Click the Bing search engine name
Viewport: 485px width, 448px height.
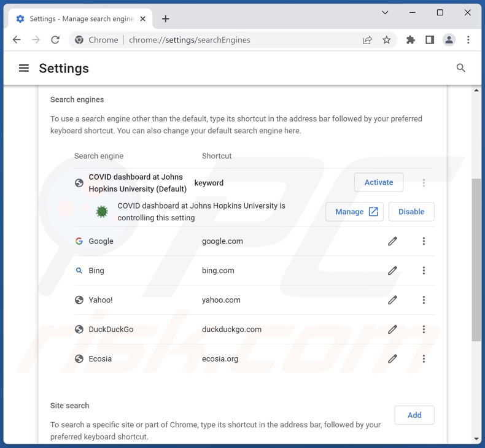point(96,271)
